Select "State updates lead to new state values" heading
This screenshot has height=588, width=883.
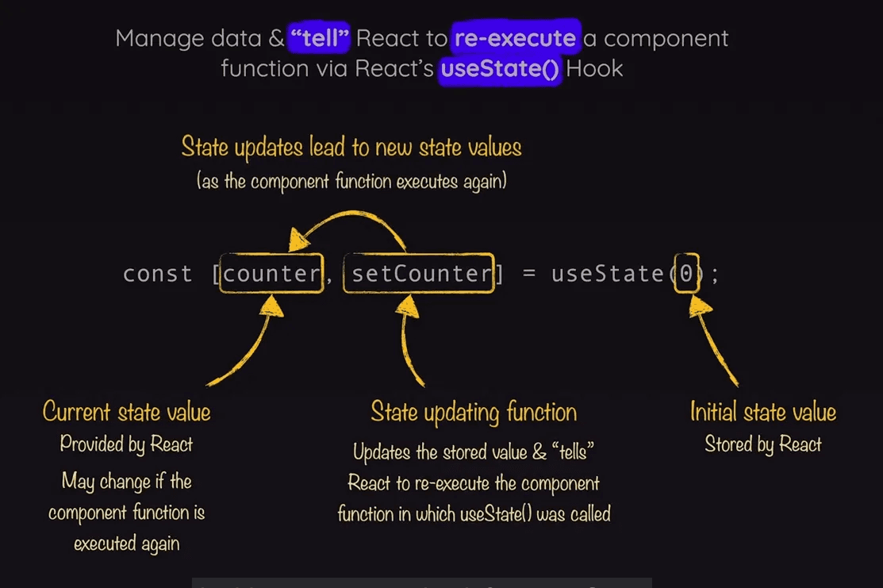tap(351, 148)
